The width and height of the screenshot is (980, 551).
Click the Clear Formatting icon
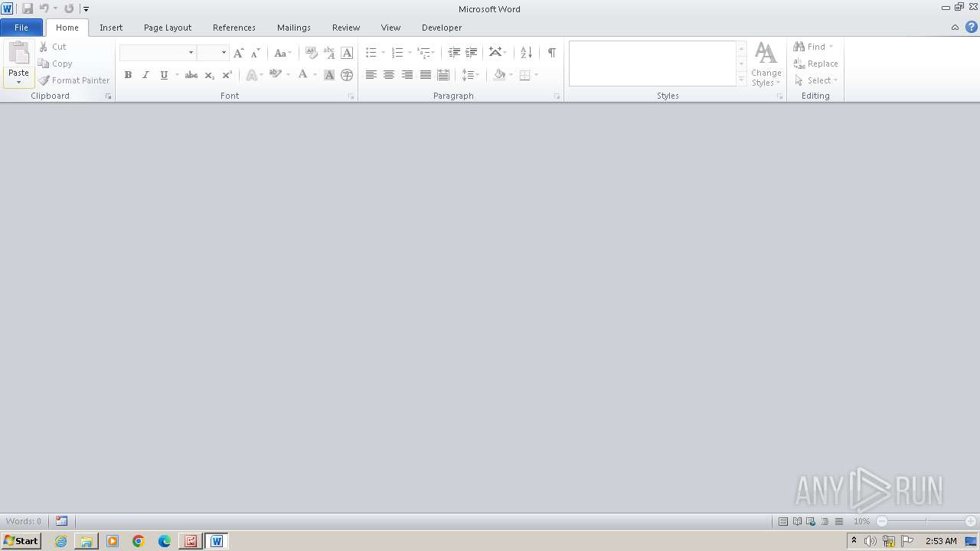pyautogui.click(x=312, y=53)
